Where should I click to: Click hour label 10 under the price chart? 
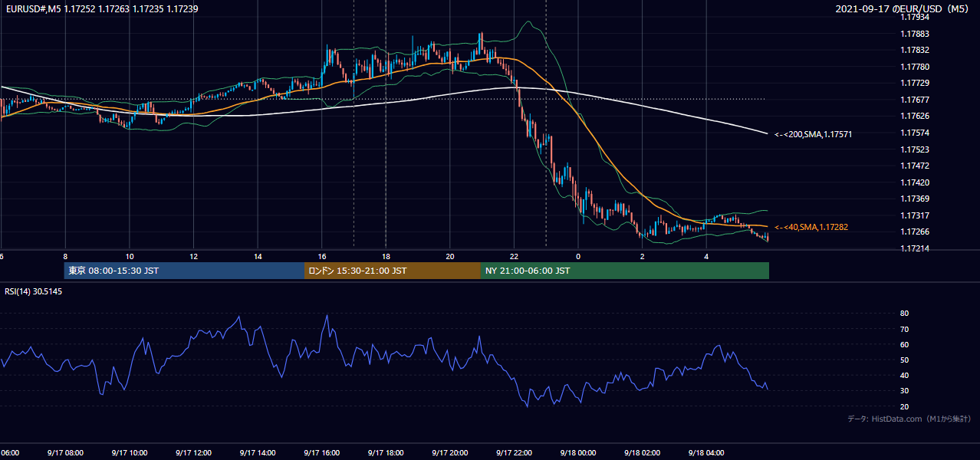(x=130, y=256)
